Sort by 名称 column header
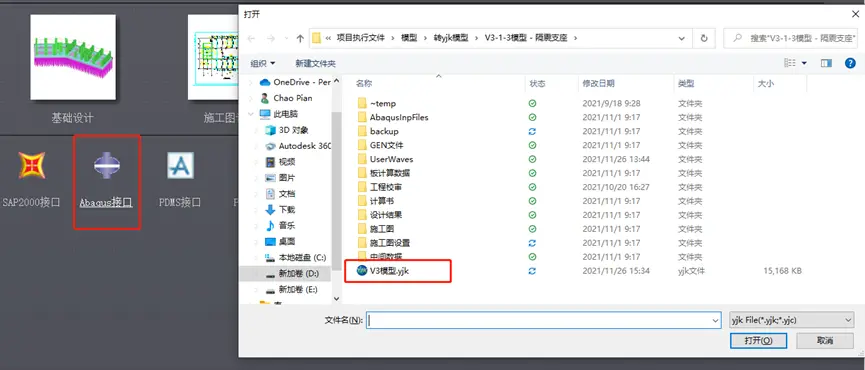 click(x=364, y=83)
